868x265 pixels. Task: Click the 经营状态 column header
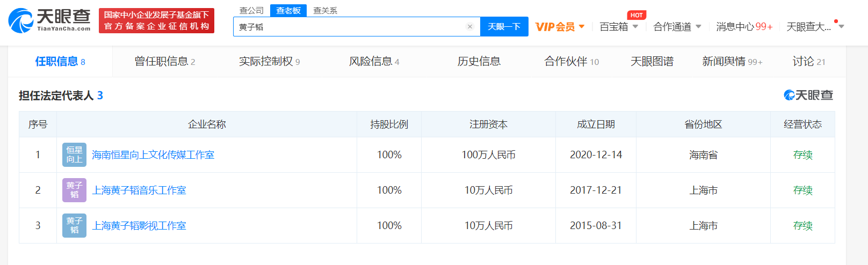point(802,124)
